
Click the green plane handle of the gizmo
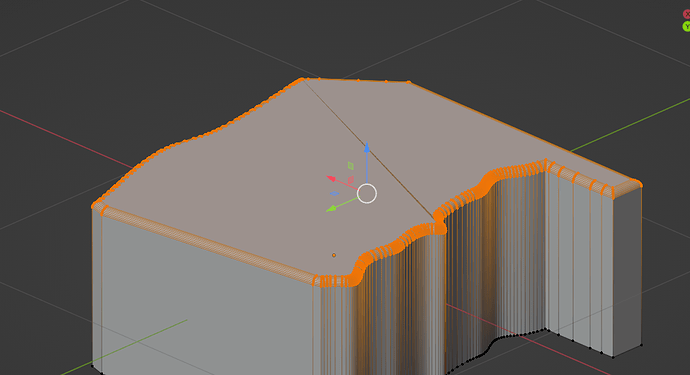351,166
